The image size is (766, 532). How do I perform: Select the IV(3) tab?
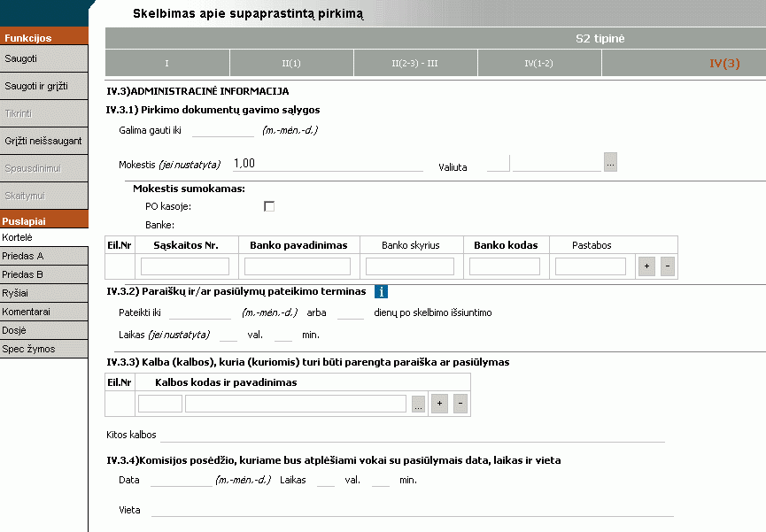pyautogui.click(x=724, y=63)
